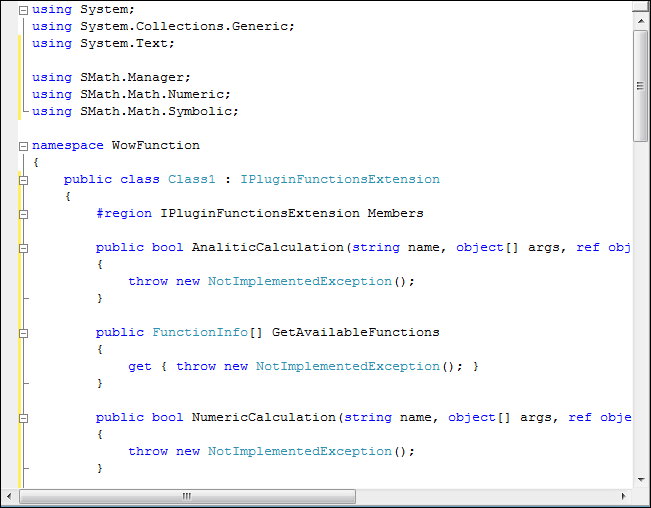Click the FunctionInfo type name
The height and width of the screenshot is (508, 651).
point(199,333)
